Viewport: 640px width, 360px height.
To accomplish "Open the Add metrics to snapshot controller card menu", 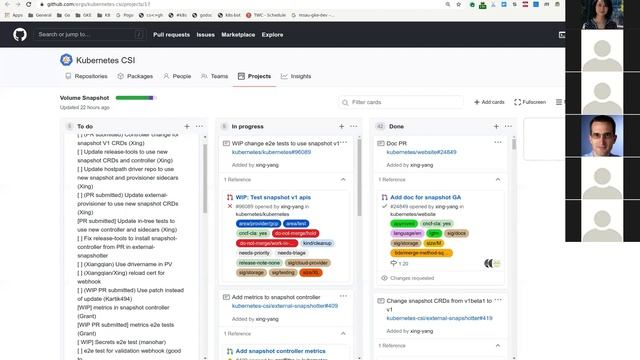I will point(344,296).
